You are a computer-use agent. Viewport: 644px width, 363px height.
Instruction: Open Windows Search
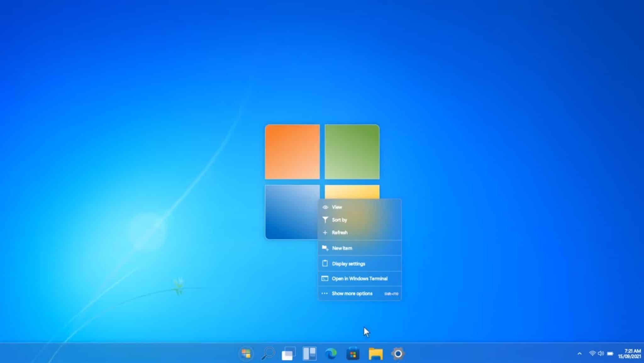tap(268, 354)
